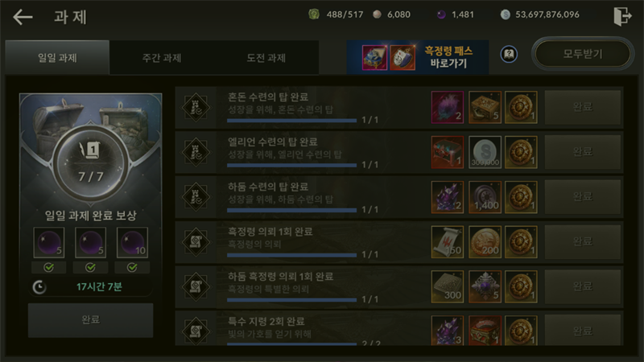The image size is (644, 362).
Task: Click the purple black pearl icon by 1,481
Action: [441, 14]
